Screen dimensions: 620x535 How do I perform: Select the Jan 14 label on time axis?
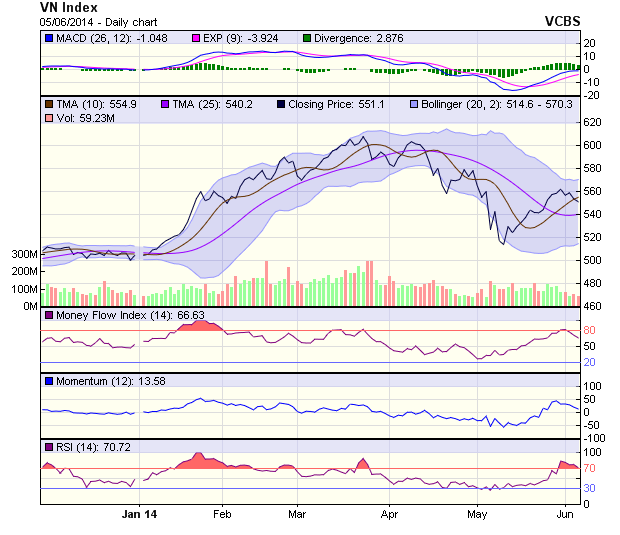(x=139, y=514)
